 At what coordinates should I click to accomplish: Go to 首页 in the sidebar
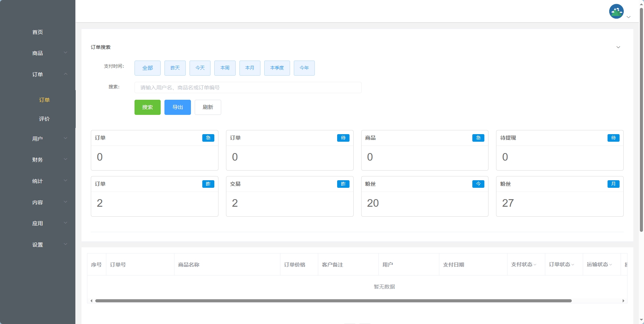click(37, 32)
